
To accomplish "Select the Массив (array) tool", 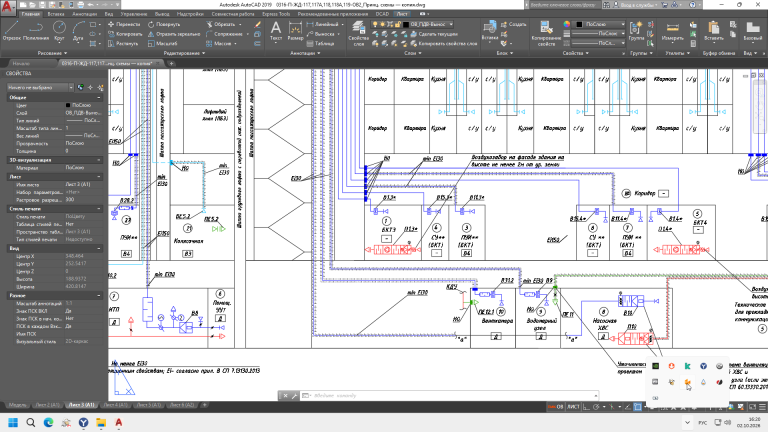I will point(218,44).
